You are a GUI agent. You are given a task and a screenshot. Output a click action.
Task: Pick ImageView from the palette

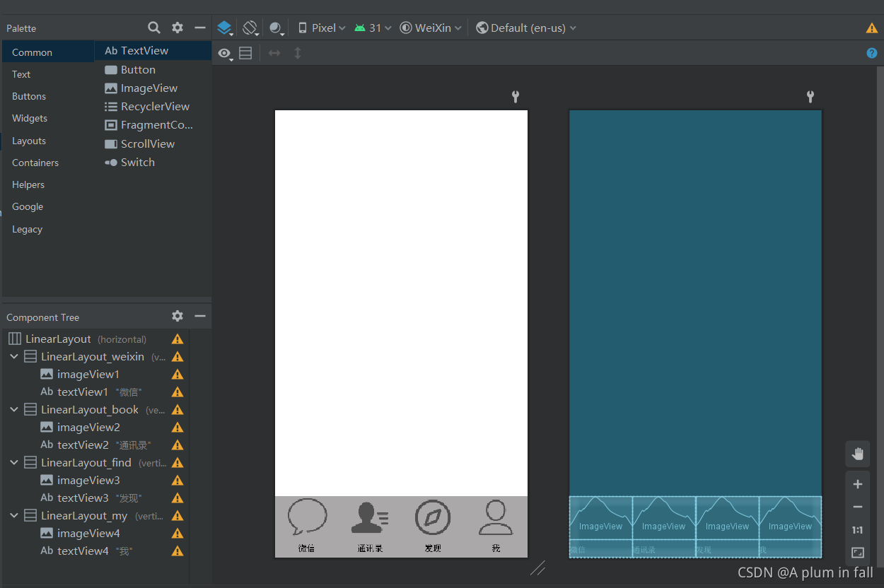point(153,88)
